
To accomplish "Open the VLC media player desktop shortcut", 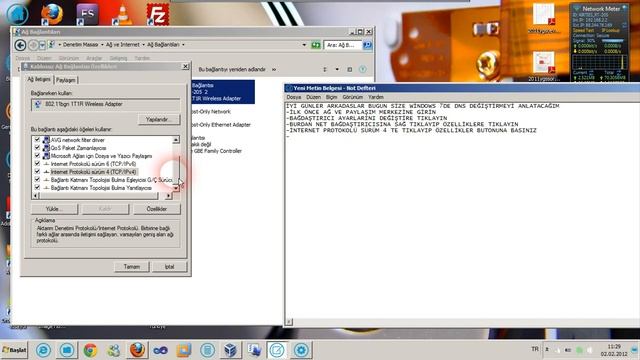I will pyautogui.click(x=122, y=14).
